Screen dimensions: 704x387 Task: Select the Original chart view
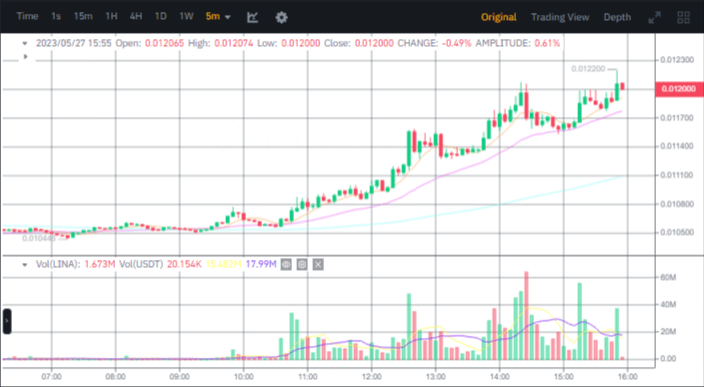click(499, 17)
